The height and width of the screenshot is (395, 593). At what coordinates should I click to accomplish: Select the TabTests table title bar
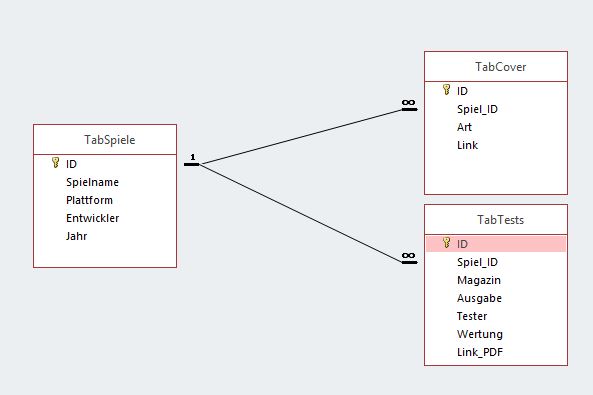point(496,219)
